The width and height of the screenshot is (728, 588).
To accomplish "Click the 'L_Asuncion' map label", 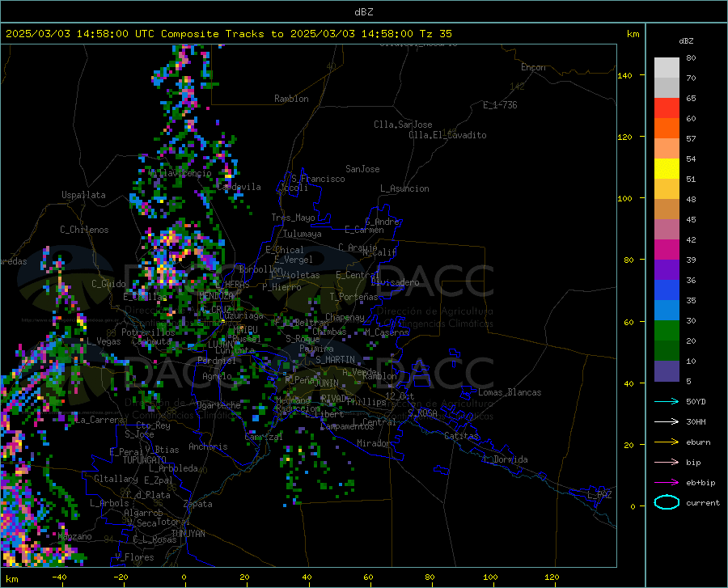I will pyautogui.click(x=404, y=188).
